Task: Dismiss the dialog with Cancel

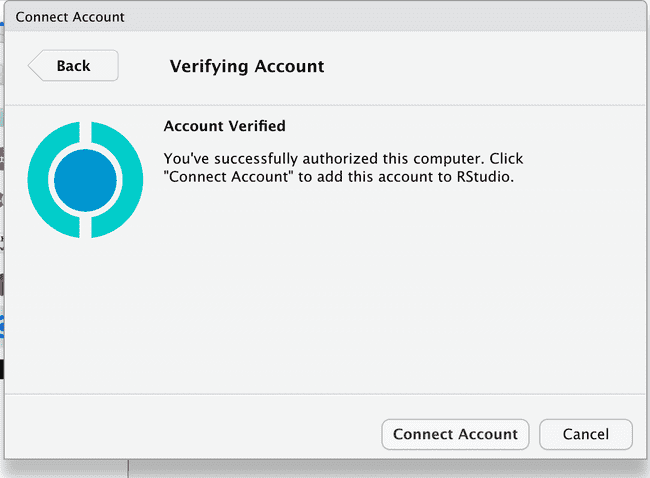Action: [x=586, y=434]
